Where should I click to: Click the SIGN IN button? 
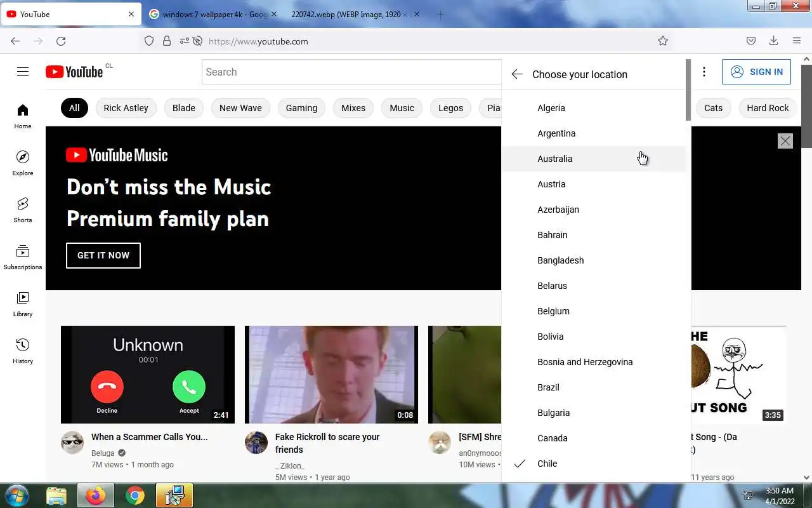point(756,72)
